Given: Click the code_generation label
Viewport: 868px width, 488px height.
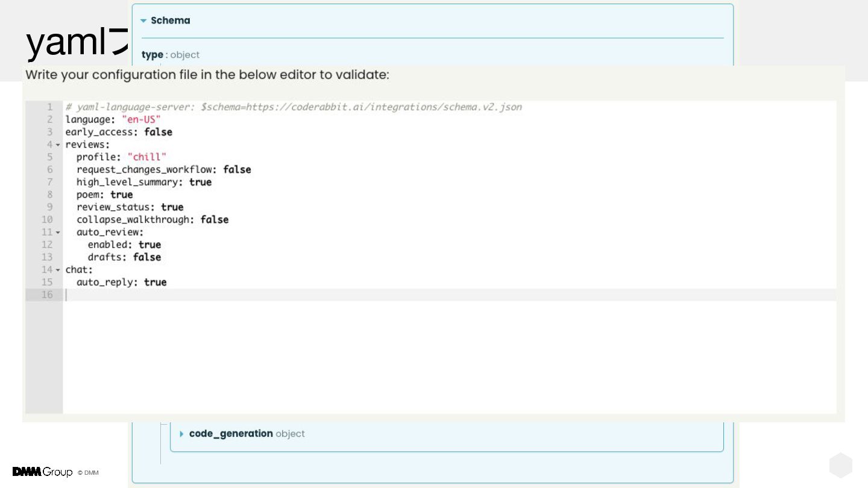Looking at the screenshot, I should (231, 434).
